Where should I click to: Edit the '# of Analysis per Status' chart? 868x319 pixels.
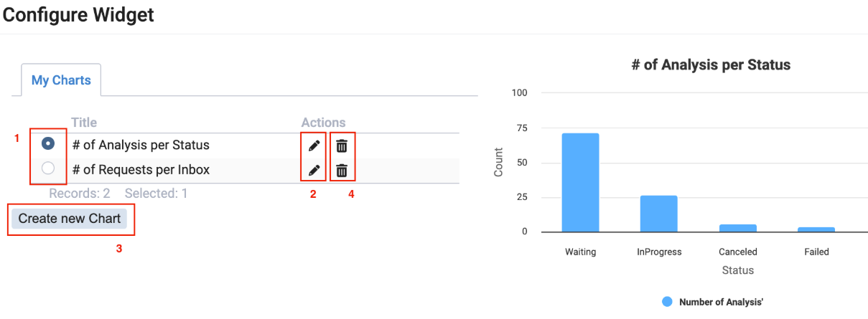(x=314, y=146)
